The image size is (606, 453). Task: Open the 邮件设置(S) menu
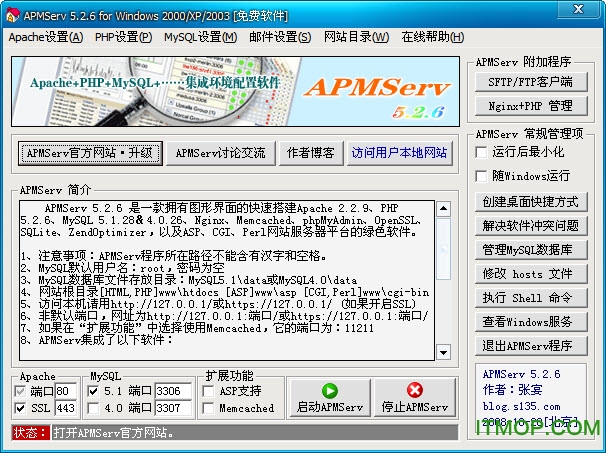point(280,37)
